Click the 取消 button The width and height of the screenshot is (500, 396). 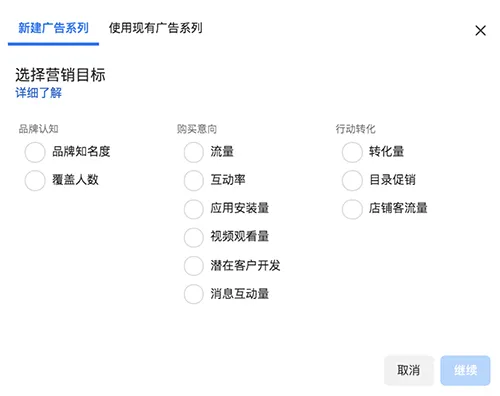coord(409,370)
